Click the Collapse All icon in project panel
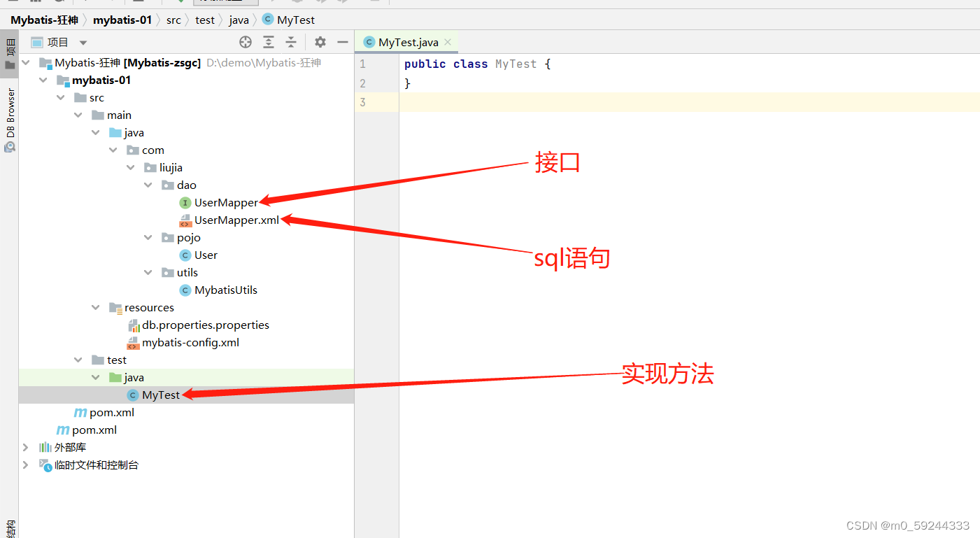980x538 pixels. coord(291,43)
